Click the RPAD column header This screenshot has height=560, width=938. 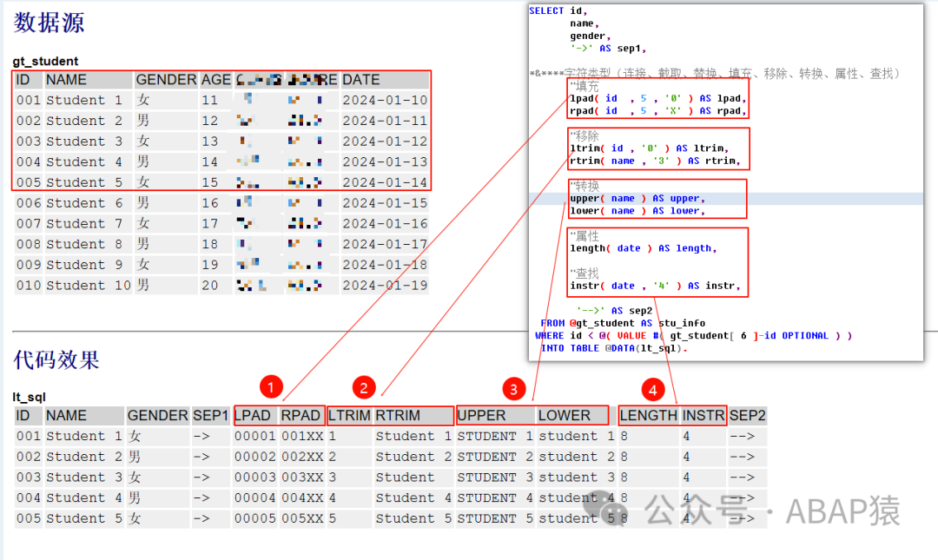coord(301,415)
